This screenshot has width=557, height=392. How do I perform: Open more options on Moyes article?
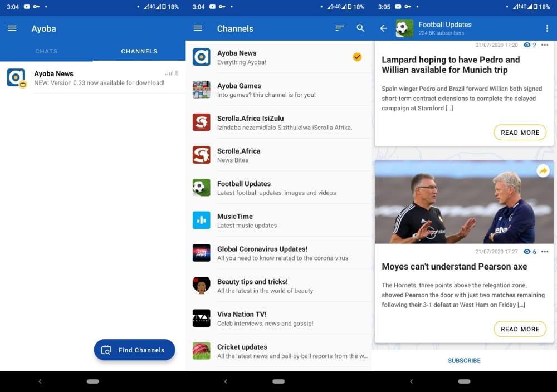point(545,251)
